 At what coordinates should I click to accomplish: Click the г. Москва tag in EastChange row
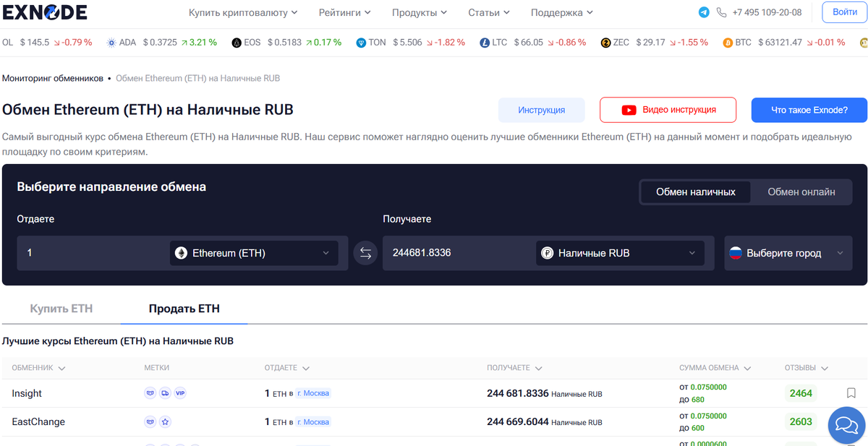(x=313, y=421)
